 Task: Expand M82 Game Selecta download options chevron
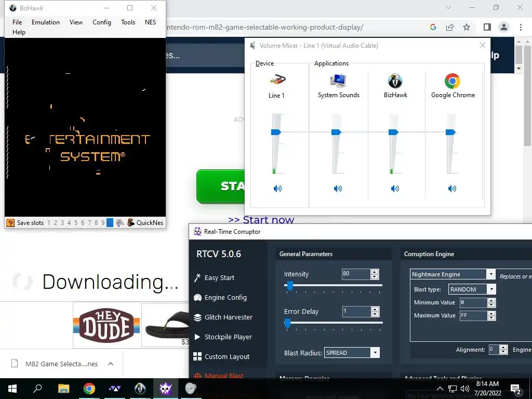click(x=111, y=364)
